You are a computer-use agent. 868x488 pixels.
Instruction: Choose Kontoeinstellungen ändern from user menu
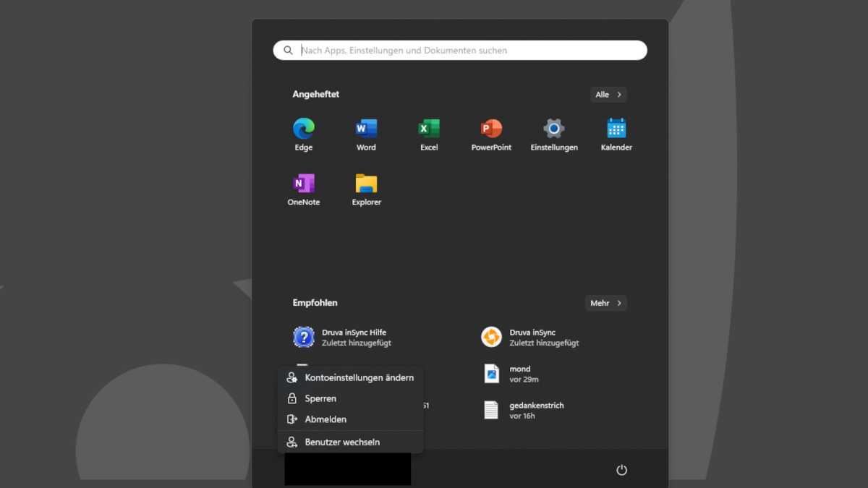(351, 377)
